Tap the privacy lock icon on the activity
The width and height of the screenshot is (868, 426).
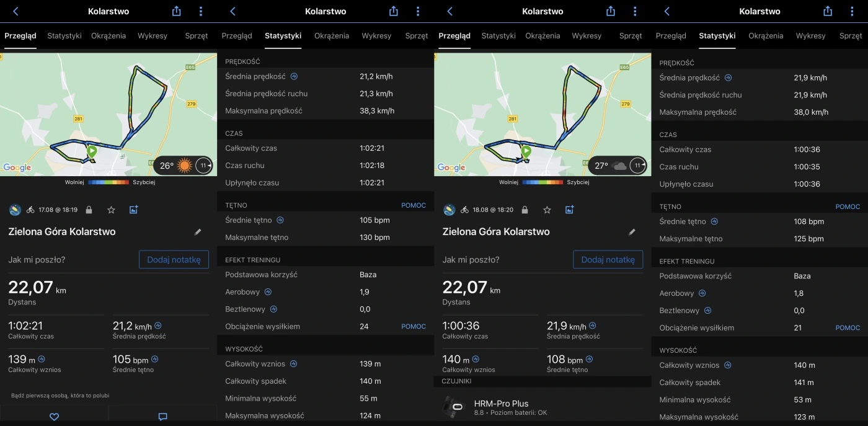coord(89,210)
